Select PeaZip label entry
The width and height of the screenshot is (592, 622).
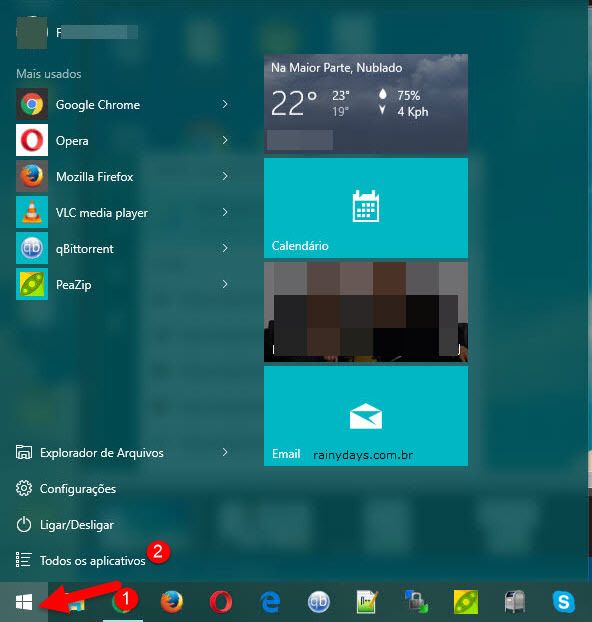73,285
